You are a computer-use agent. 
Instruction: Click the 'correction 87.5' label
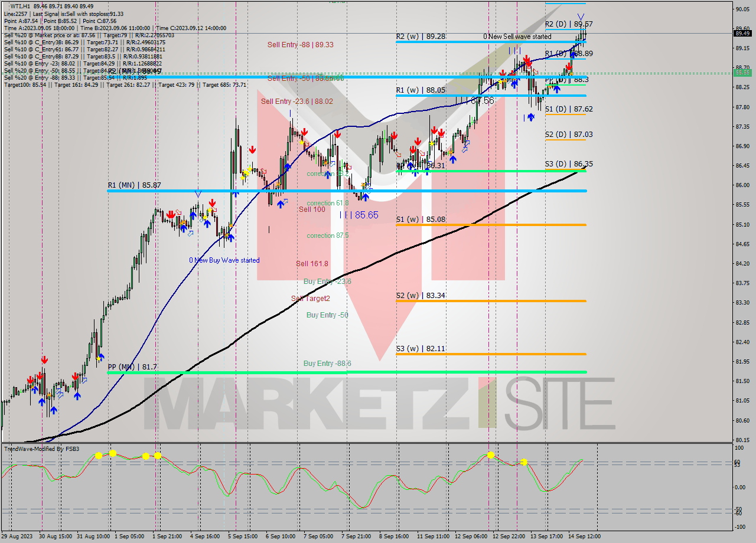click(x=327, y=235)
